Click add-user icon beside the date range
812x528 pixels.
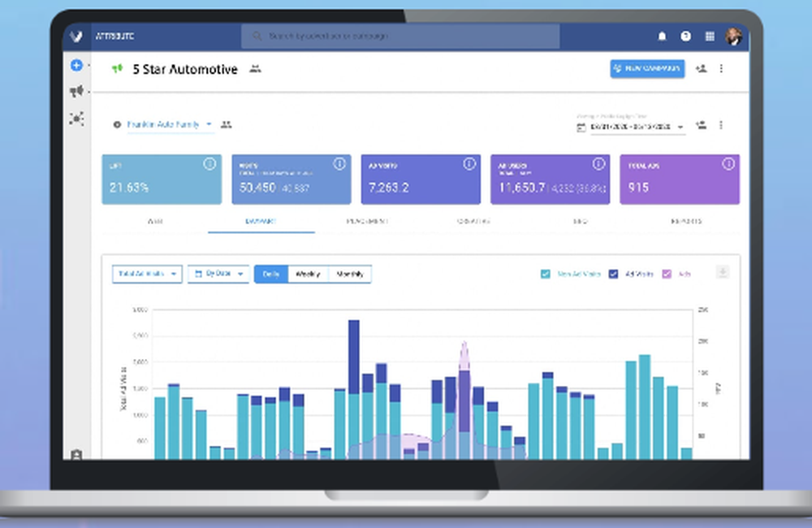pyautogui.click(x=702, y=125)
